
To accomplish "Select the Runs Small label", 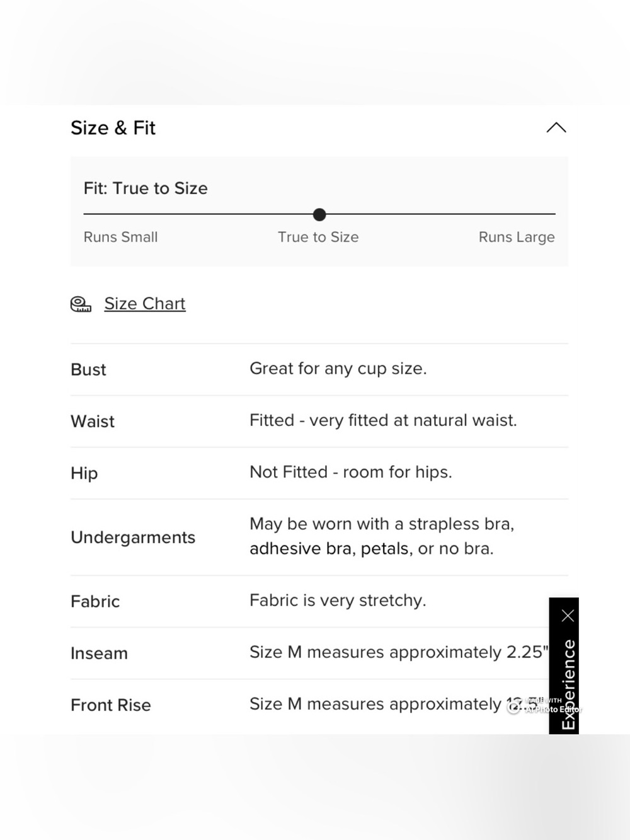I will click(120, 237).
